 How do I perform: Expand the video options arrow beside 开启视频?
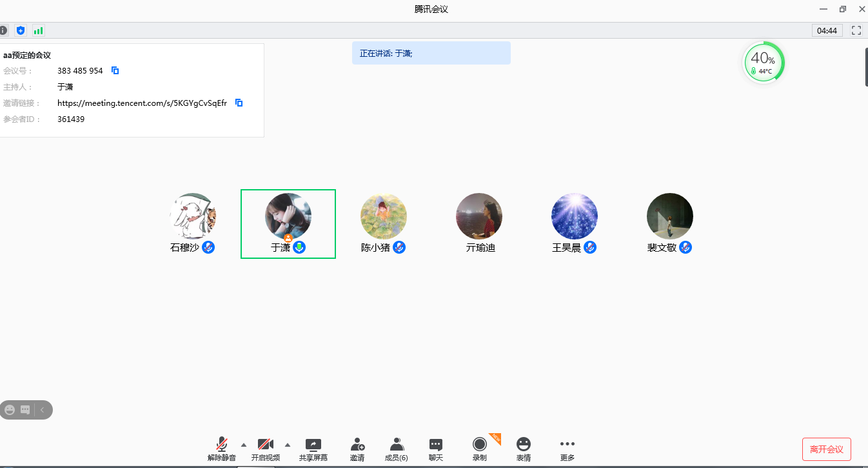coord(288,445)
